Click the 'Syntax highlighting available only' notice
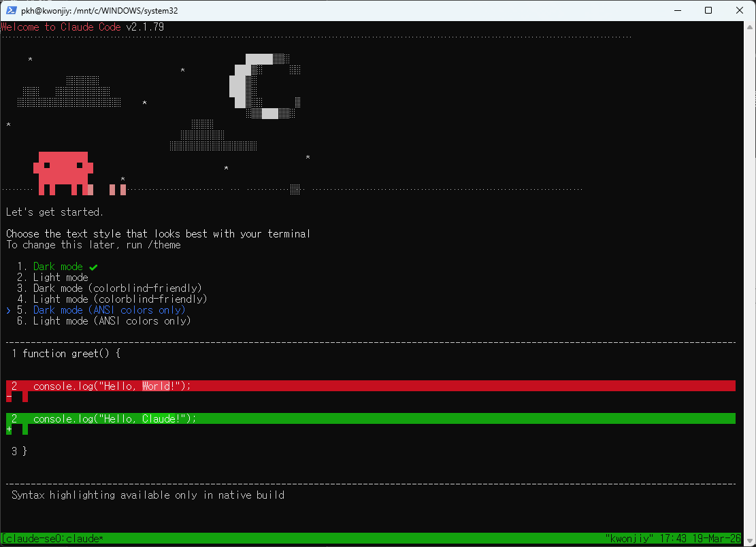Image resolution: width=756 pixels, height=547 pixels. click(x=148, y=495)
